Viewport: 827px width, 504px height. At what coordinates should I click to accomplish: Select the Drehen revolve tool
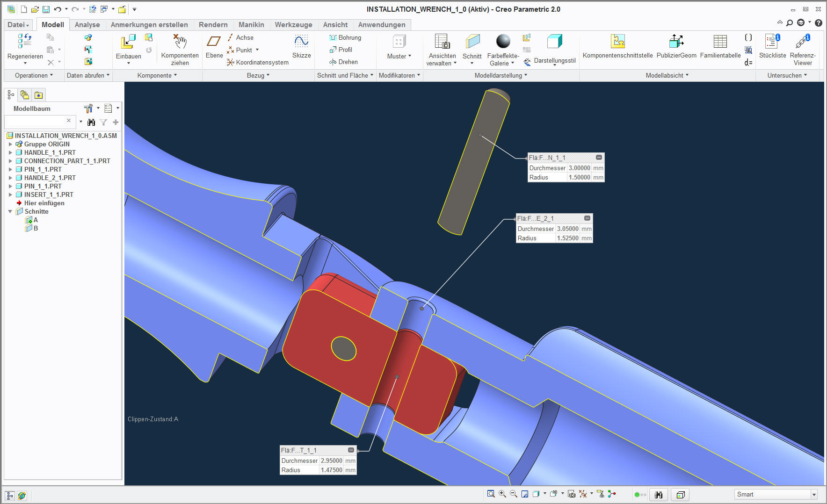click(x=344, y=62)
